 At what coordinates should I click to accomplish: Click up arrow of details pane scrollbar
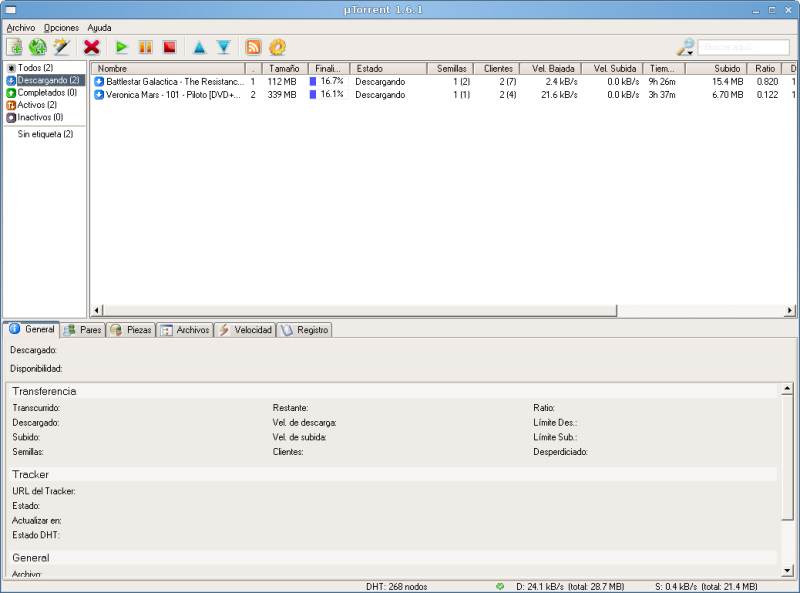point(787,389)
